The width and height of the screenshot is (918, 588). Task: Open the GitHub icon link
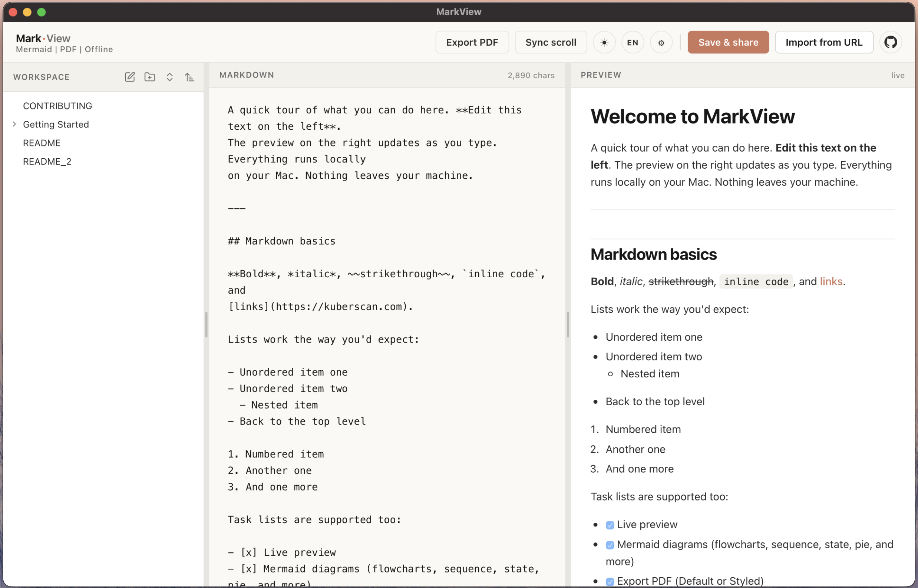[891, 42]
